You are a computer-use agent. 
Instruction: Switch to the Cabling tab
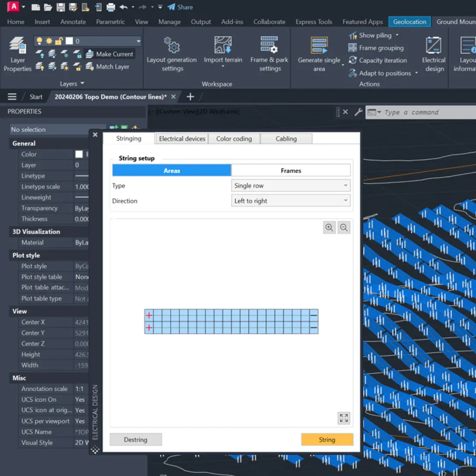(x=286, y=138)
